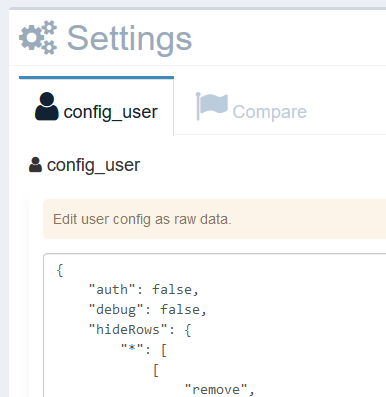The height and width of the screenshot is (397, 386).
Task: Click inside the raw config JSON text area
Action: tap(215, 325)
